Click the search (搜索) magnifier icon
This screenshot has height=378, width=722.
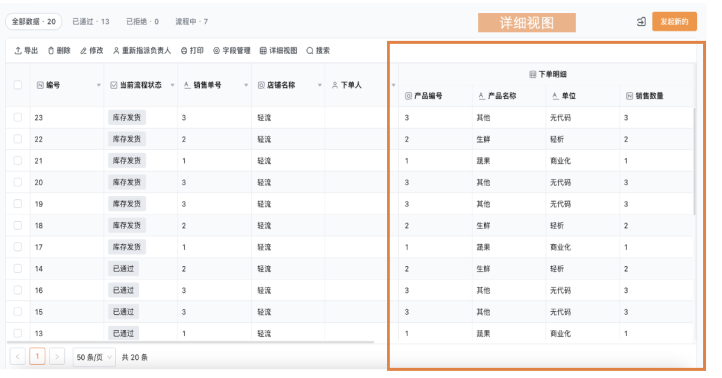click(x=310, y=51)
